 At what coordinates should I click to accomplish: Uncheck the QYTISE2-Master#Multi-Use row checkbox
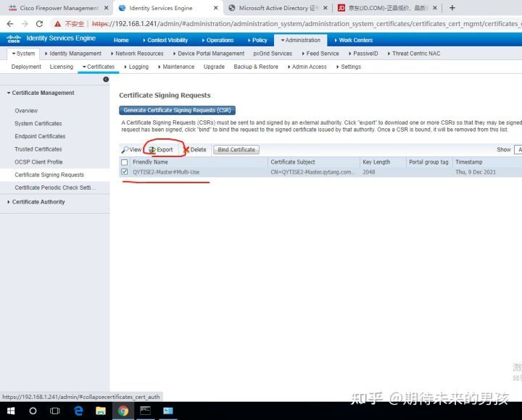click(125, 172)
